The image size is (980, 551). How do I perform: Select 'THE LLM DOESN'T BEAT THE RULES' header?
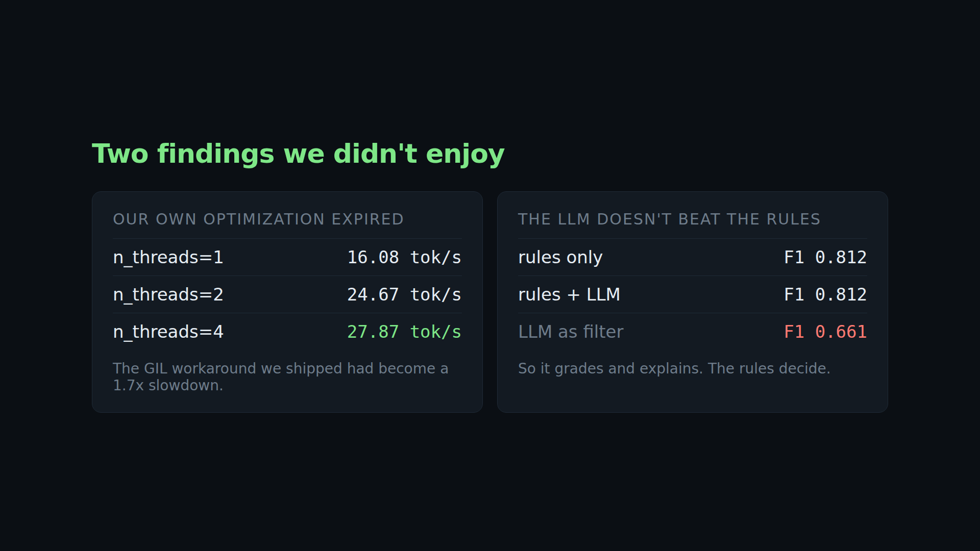tap(669, 219)
